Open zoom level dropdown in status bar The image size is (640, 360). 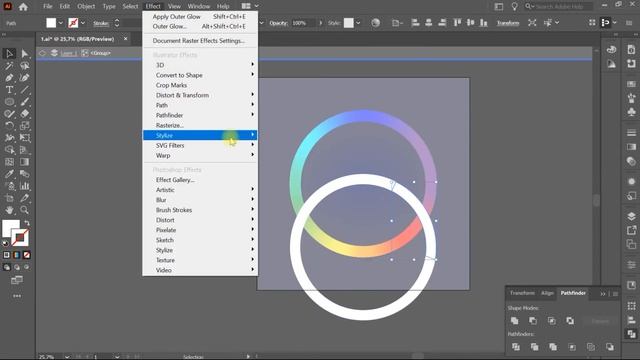click(x=67, y=356)
